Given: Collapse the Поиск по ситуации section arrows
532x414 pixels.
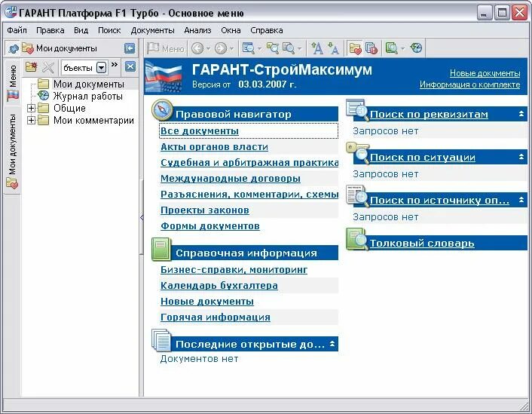Looking at the screenshot, I should [521, 157].
